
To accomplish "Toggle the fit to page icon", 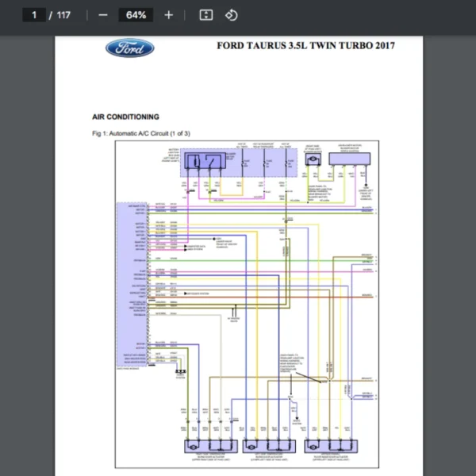I will (x=205, y=15).
